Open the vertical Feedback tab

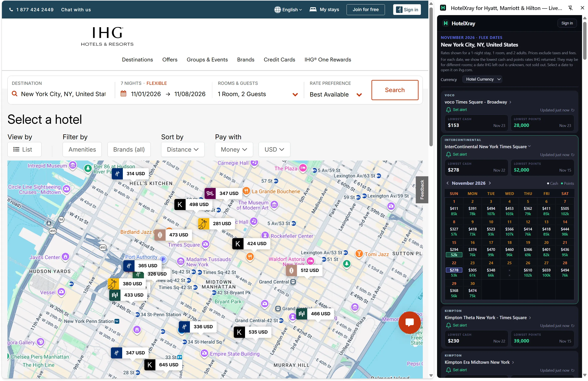point(422,189)
